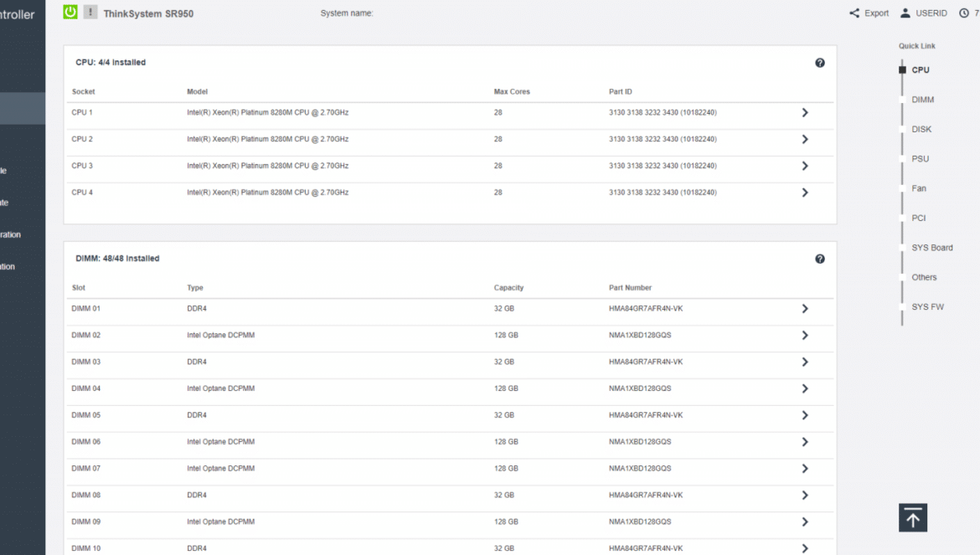Click the DIMM 05 DDR4 type cell
This screenshot has width=980, height=555.
click(x=196, y=415)
